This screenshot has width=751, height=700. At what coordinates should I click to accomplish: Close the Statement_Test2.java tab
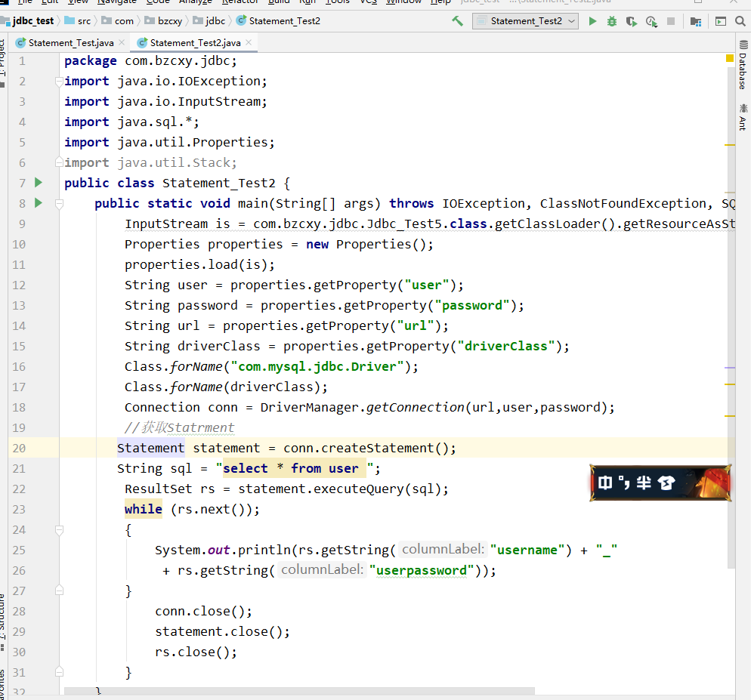(249, 42)
